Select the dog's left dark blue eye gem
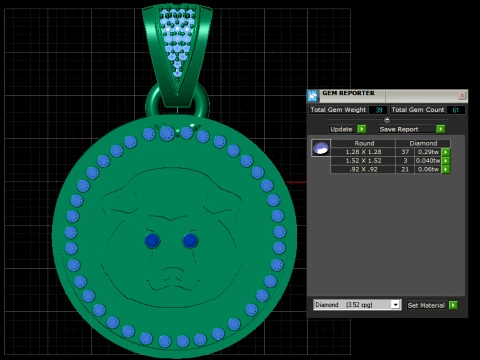 (152, 241)
